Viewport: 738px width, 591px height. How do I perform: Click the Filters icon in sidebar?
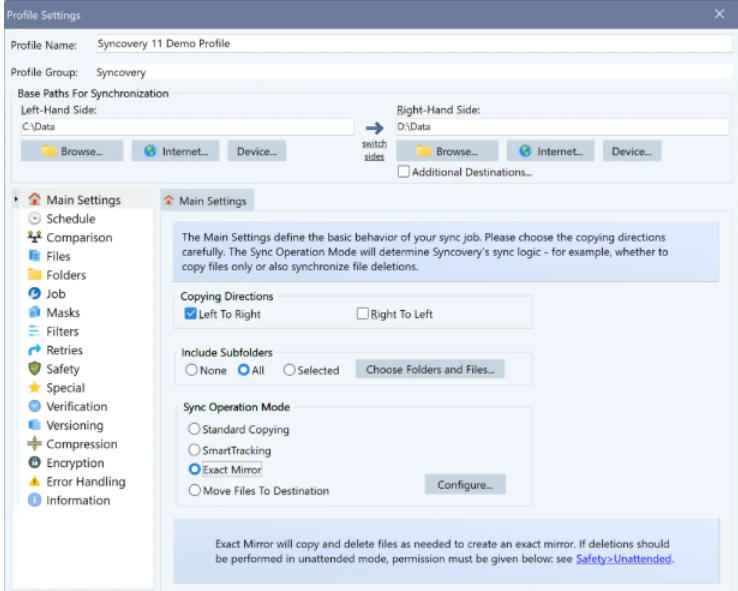coord(34,331)
